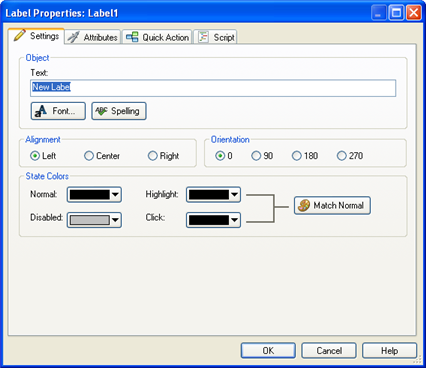The height and width of the screenshot is (368, 426).
Task: Click the Font button letter icon
Action: pyautogui.click(x=41, y=111)
